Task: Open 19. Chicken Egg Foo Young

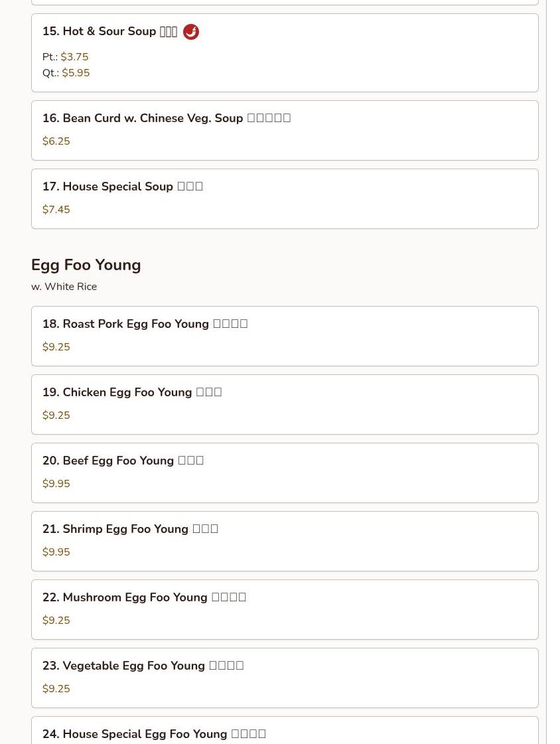Action: 285,404
